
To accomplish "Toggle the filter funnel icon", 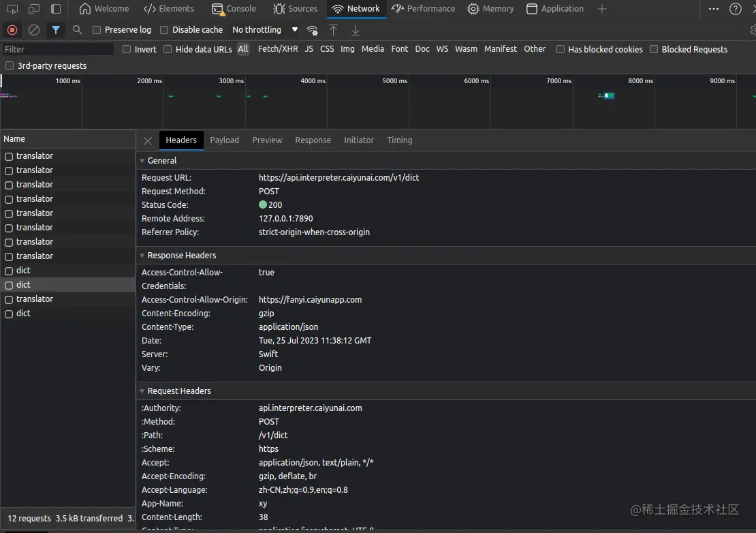I will tap(56, 30).
